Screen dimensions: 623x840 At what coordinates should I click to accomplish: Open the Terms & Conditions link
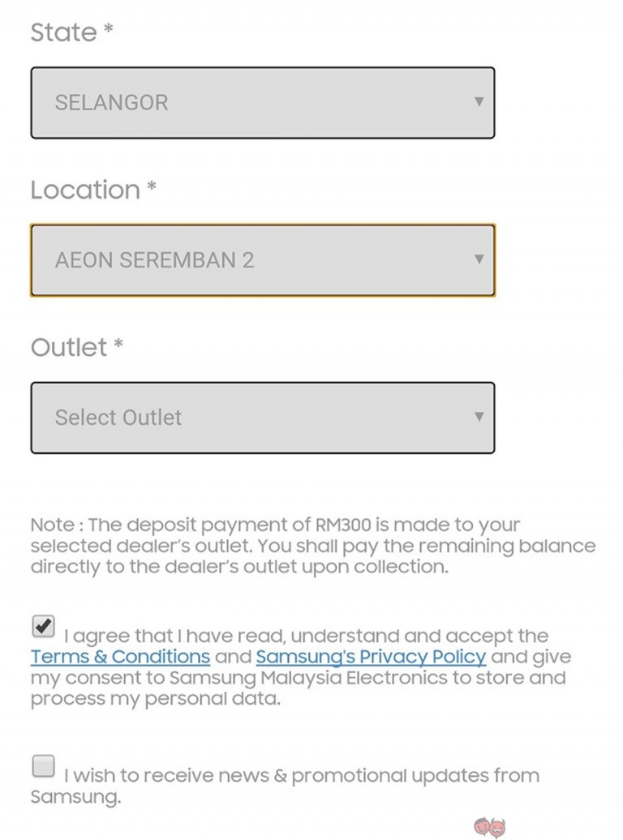[120, 657]
